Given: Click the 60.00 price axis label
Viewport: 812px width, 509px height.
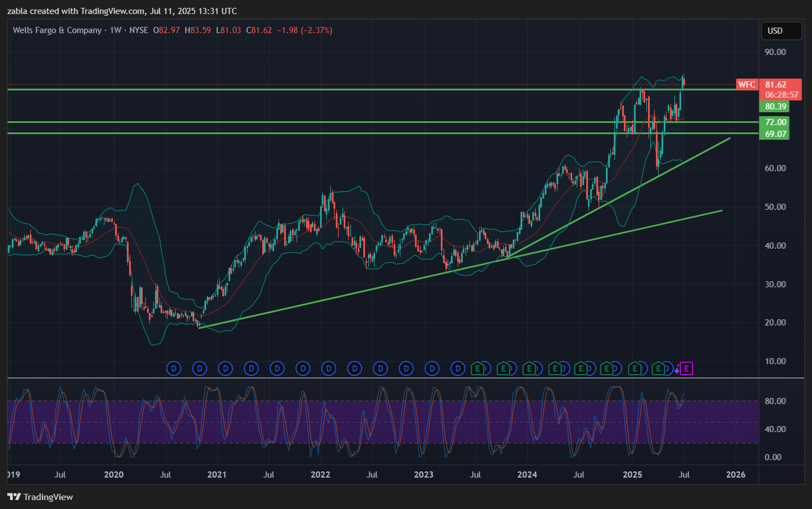Looking at the screenshot, I should [x=775, y=168].
